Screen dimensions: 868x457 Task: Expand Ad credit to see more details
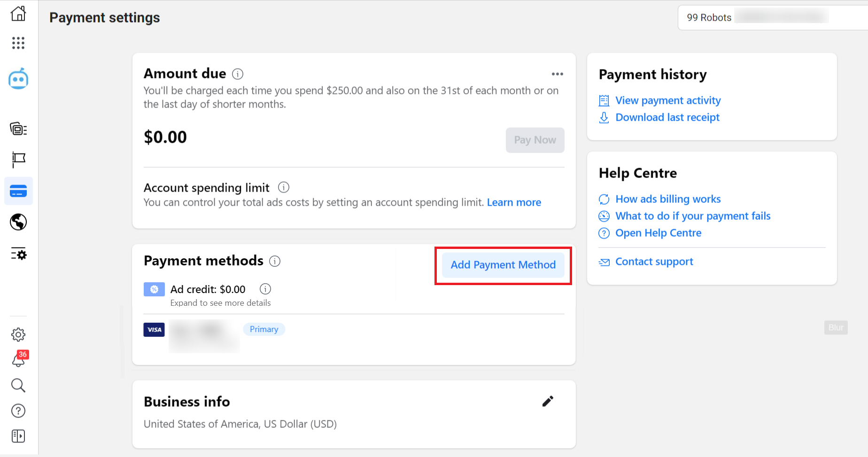pos(220,303)
